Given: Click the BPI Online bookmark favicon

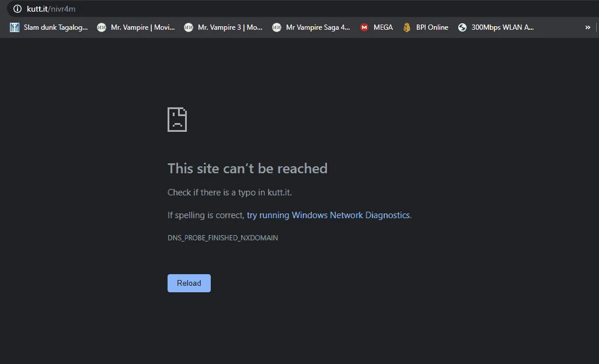Looking at the screenshot, I should click(x=407, y=27).
